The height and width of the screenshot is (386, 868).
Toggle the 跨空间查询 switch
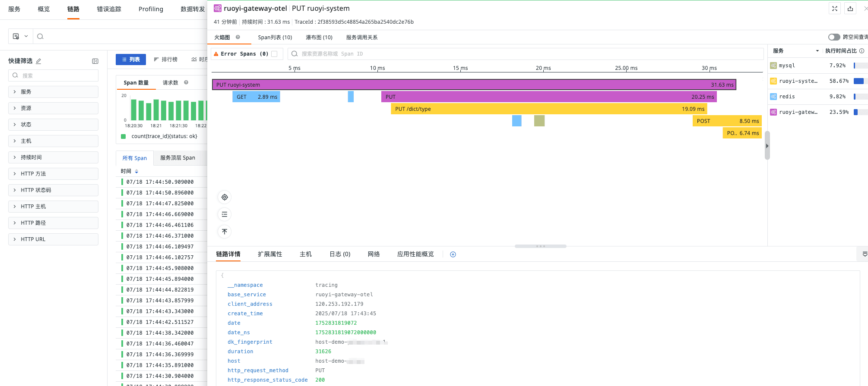(x=834, y=37)
